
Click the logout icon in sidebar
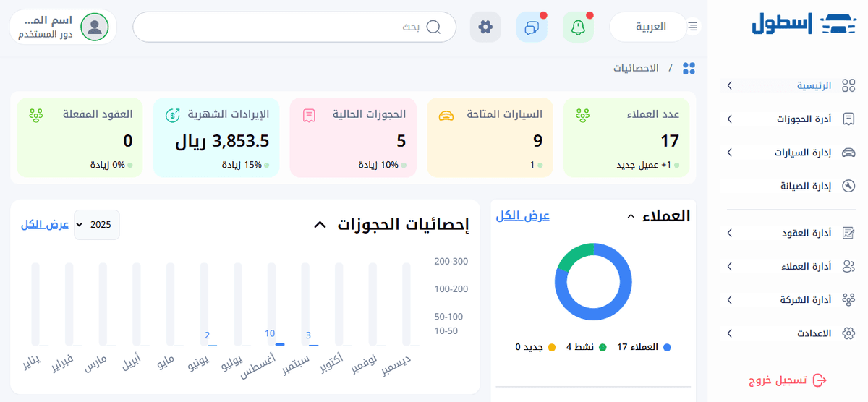click(x=820, y=380)
